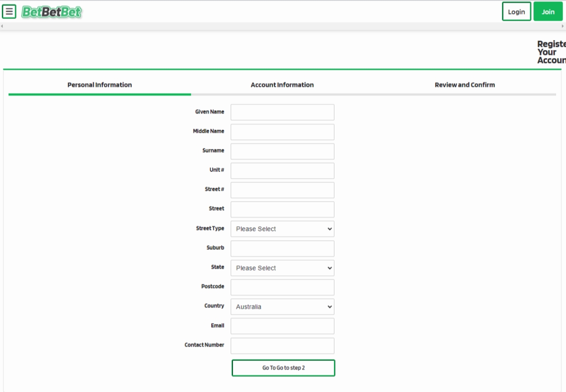Focus the Street name input field
Screen dimensions: 566x392
[x=283, y=210]
